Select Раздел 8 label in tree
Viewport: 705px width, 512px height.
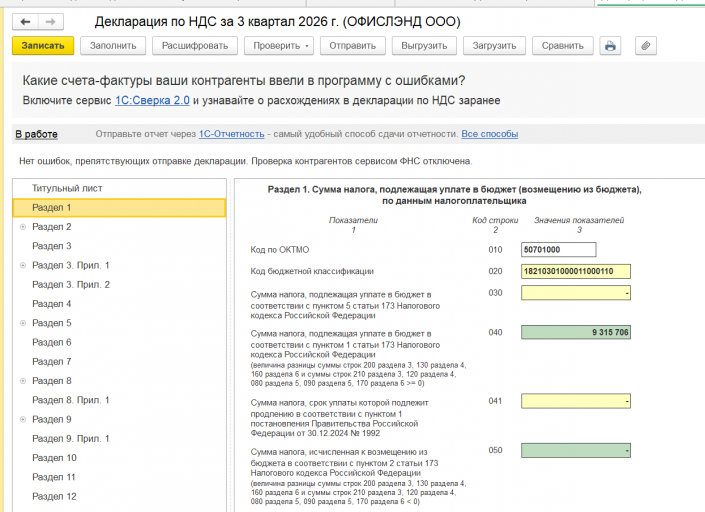52,381
